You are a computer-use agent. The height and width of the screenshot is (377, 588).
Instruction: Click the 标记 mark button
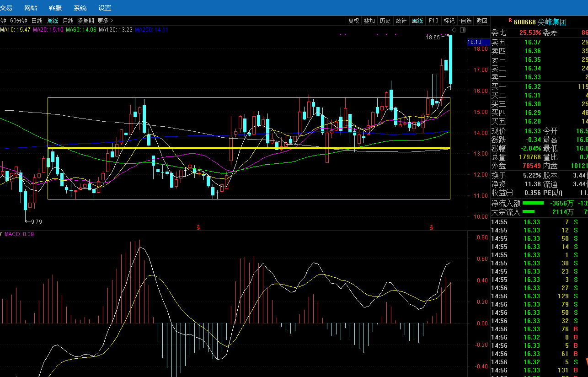449,21
